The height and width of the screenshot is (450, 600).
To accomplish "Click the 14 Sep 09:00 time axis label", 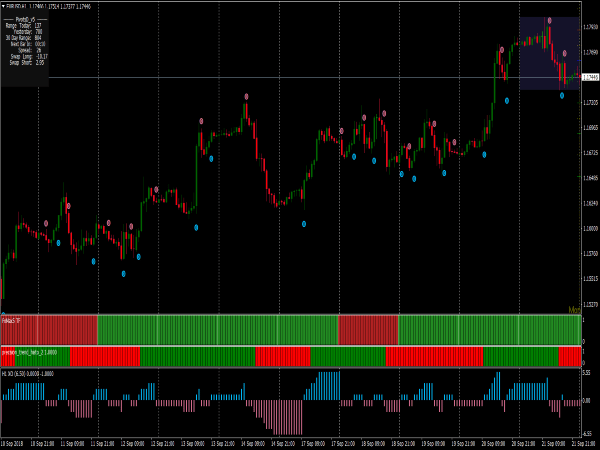I will pyautogui.click(x=253, y=443).
